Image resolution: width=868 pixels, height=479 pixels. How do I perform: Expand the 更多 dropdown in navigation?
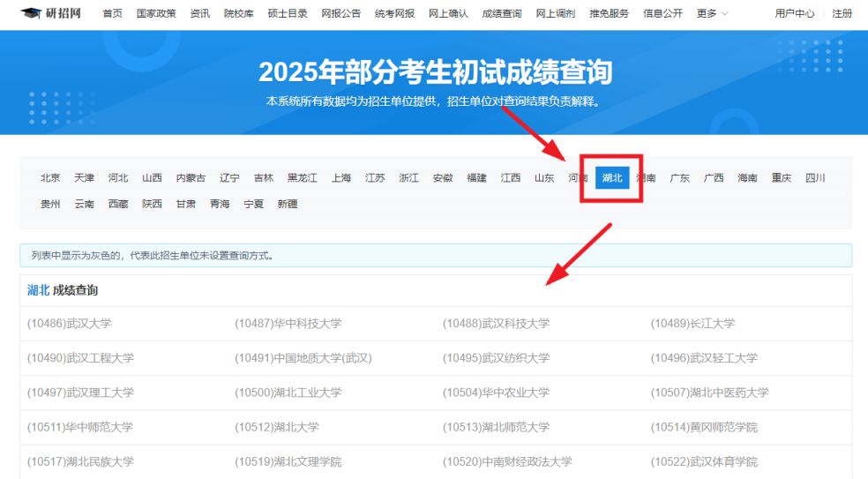point(712,13)
